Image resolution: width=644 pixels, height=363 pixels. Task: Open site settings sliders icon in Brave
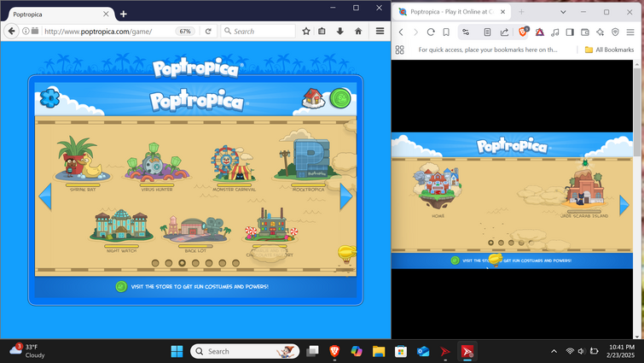(466, 32)
